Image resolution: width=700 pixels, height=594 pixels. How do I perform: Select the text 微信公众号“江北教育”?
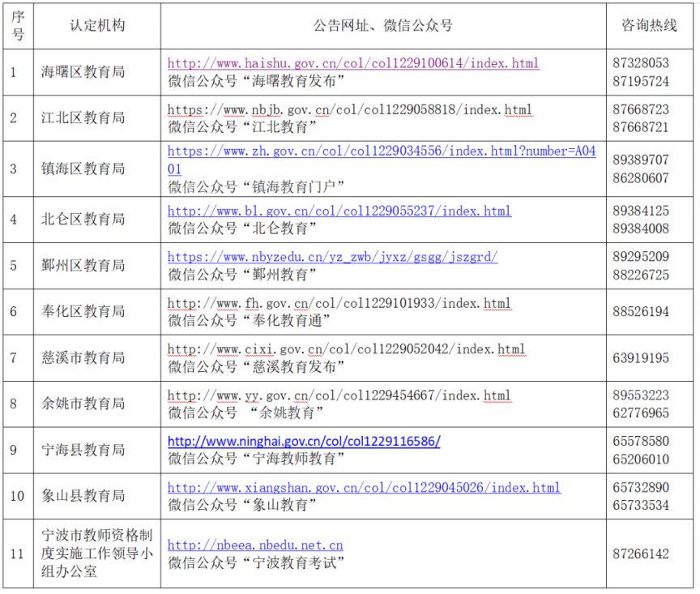tap(242, 127)
